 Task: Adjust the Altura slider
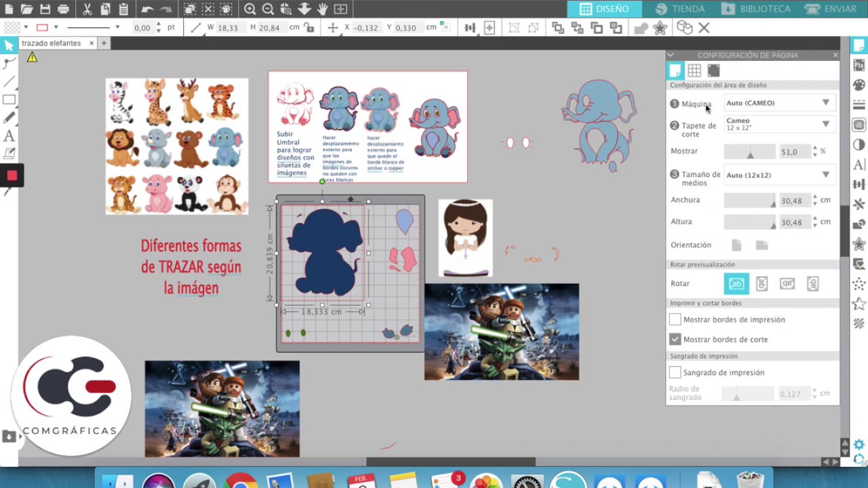750,222
